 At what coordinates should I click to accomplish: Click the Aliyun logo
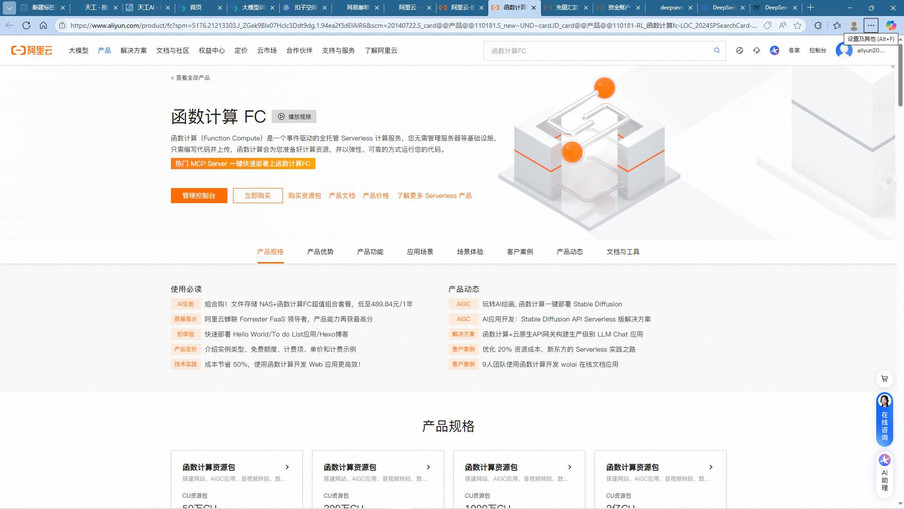[x=32, y=51]
